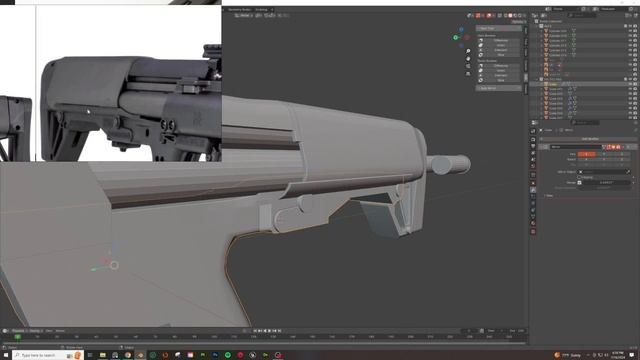This screenshot has width=640, height=360.
Task: Collapse the Bool Tool panel header
Action: [x=499, y=29]
